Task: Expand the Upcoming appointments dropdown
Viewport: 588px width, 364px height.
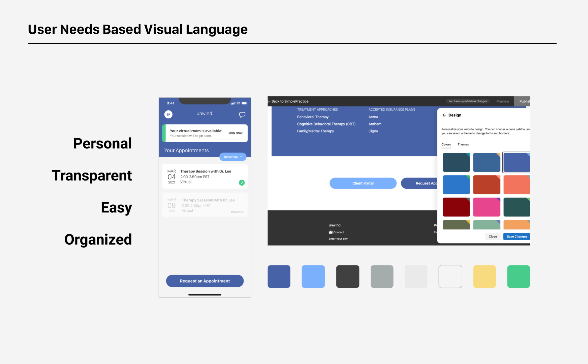Action: point(233,157)
